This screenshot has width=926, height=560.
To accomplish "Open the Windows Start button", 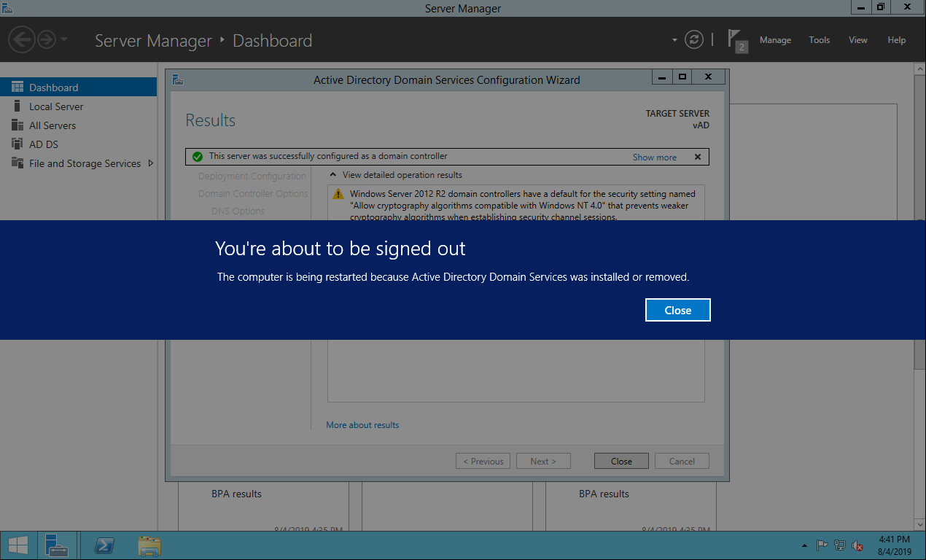I will [18, 545].
